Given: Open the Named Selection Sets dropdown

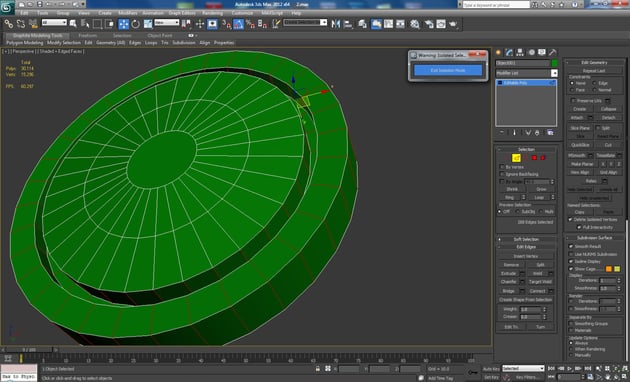Looking at the screenshot, I should point(305,23).
